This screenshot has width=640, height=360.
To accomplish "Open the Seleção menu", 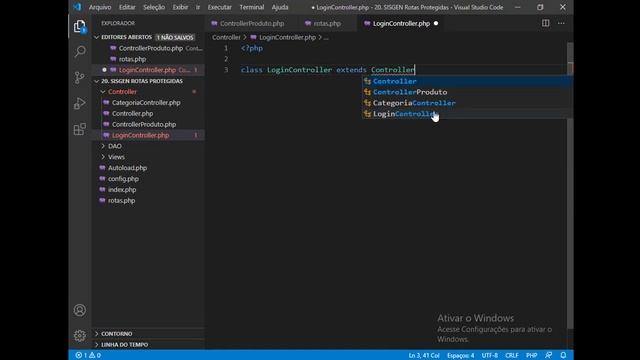I will 154,7.
